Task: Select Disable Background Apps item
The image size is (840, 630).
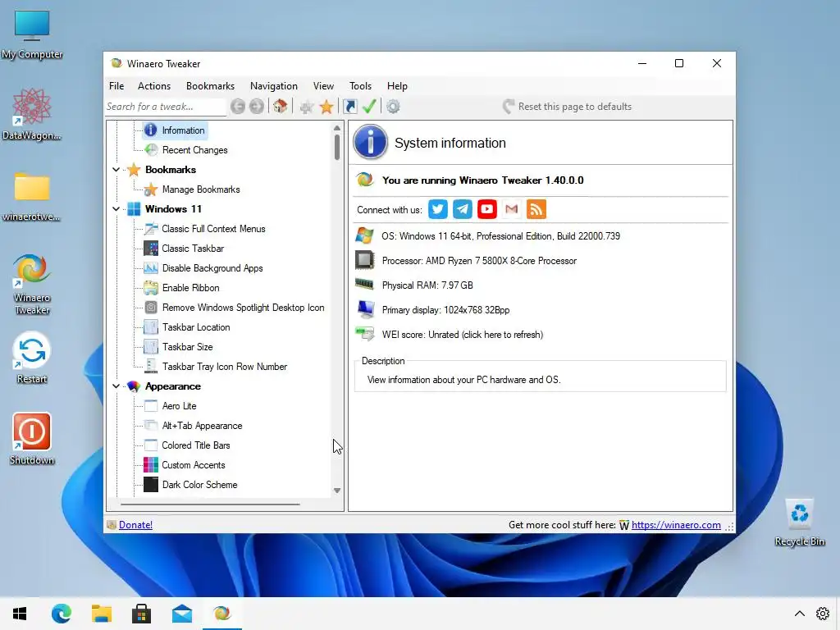Action: [212, 268]
